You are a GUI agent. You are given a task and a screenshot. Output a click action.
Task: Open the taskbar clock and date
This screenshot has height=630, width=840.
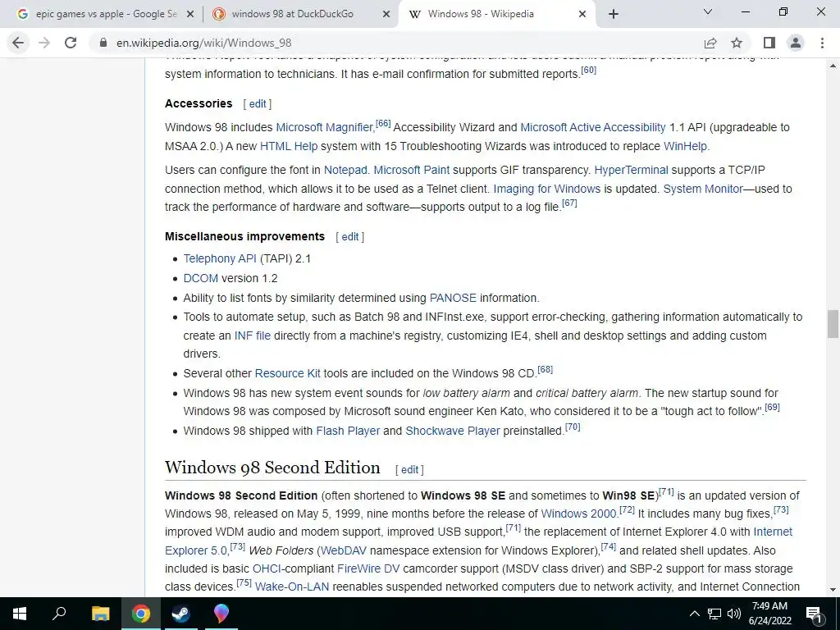[x=769, y=614]
